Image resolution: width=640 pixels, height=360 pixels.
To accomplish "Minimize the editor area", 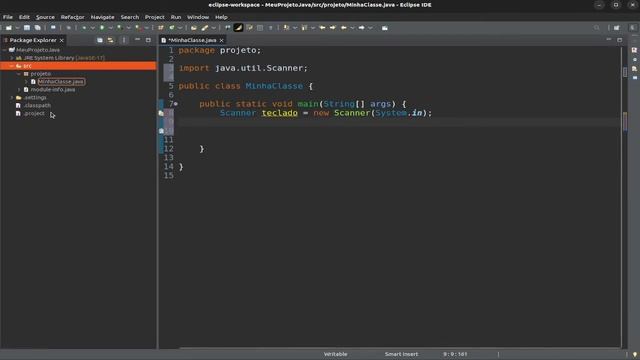I will [x=609, y=40].
